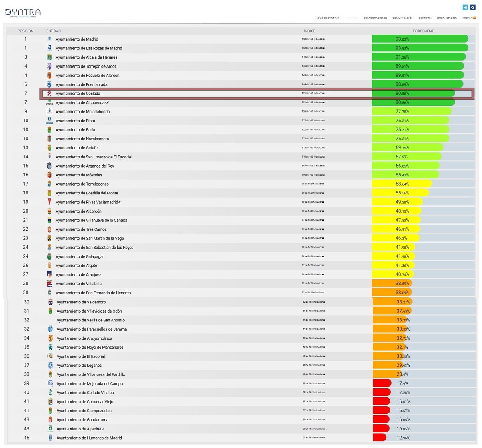This screenshot has width=482, height=448.
Task: Click the Dyntra logo
Action: (x=22, y=13)
